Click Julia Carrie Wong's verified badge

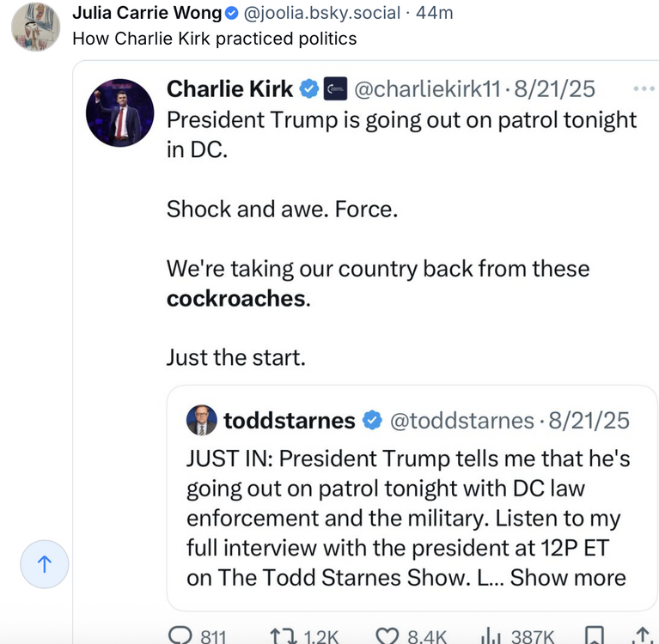pos(230,13)
